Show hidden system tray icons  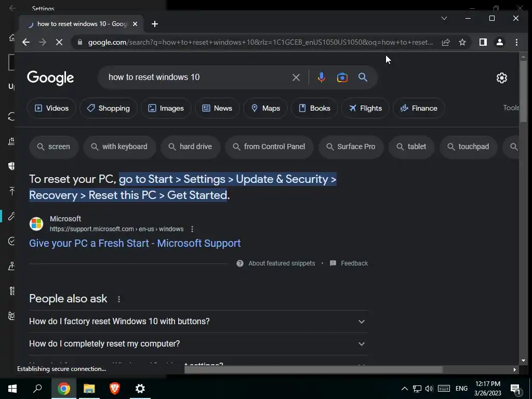[404, 389]
